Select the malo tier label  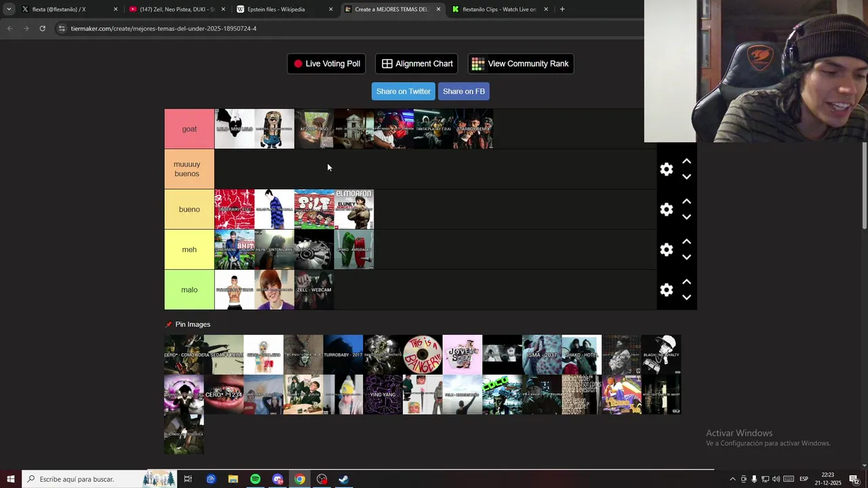click(x=189, y=289)
